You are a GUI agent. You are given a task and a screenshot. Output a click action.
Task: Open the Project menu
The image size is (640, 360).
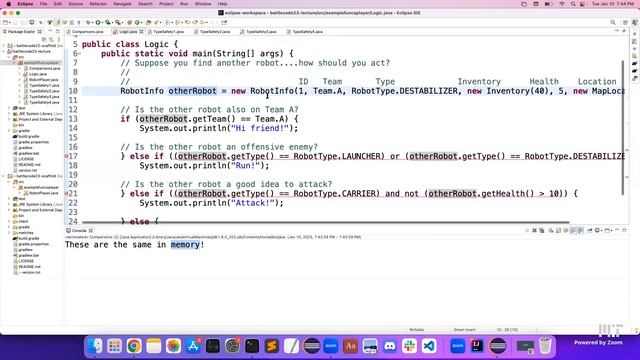(166, 4)
